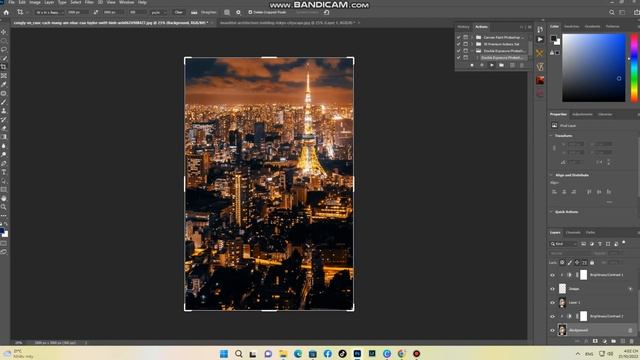Collapse the Transform section in Properties
Viewport: 640px width, 360px height.
[551, 136]
